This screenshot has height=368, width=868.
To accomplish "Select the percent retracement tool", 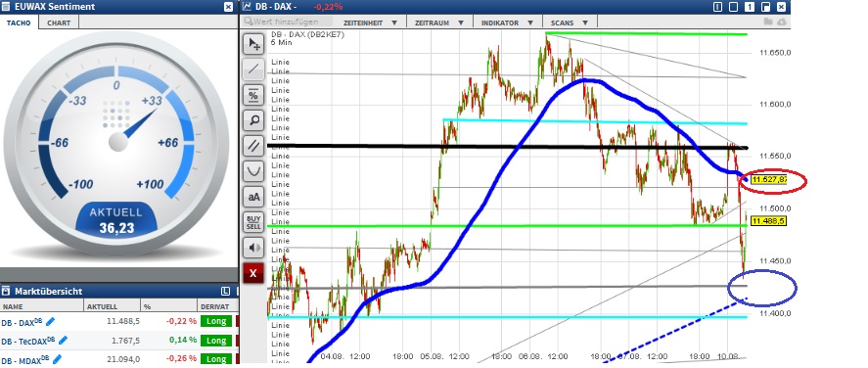I will (x=254, y=95).
